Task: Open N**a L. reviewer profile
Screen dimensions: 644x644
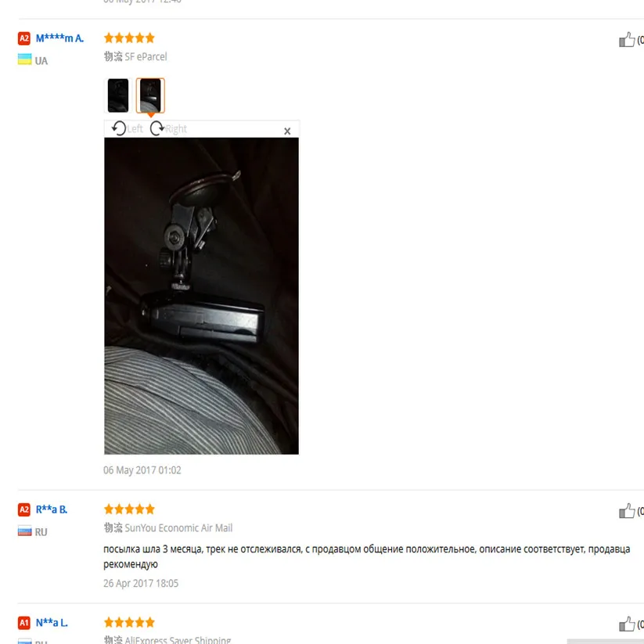Action: (x=52, y=623)
